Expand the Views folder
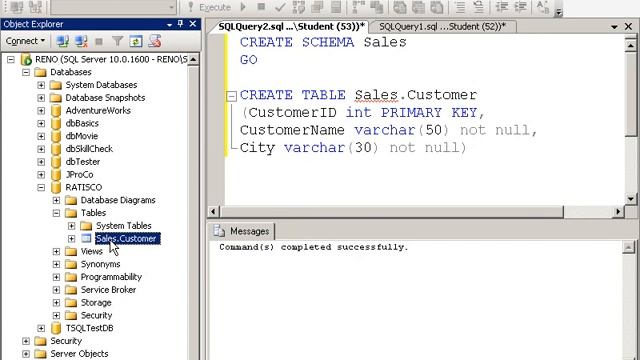 coord(56,251)
